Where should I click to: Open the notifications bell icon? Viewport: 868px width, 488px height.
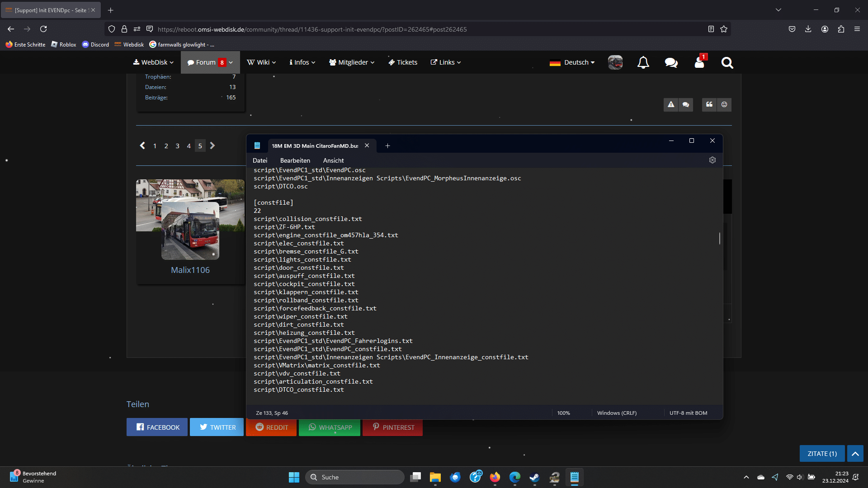point(643,62)
